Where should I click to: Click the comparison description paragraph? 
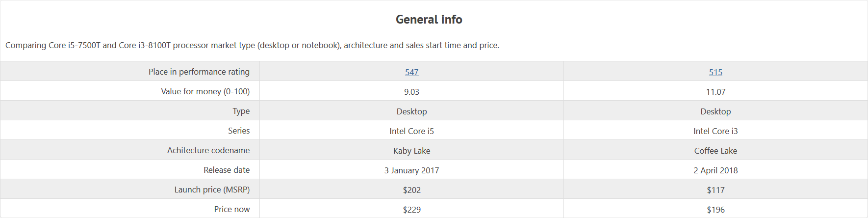[x=252, y=45]
